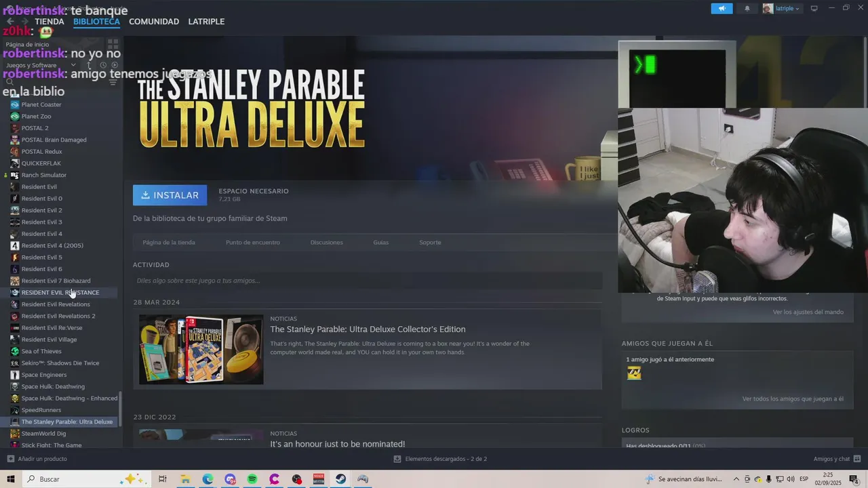868x488 pixels.
Task: Click the POSTAL 2 game icon
Action: click(15, 128)
